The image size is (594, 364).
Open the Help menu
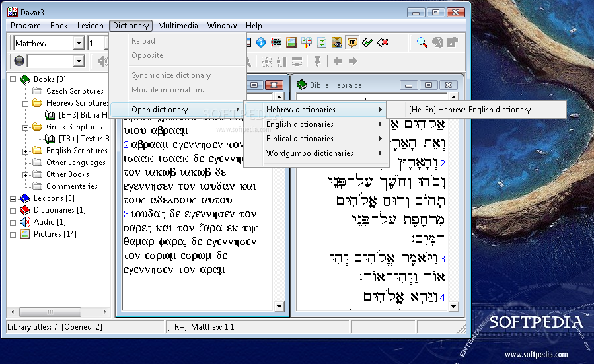pyautogui.click(x=254, y=26)
